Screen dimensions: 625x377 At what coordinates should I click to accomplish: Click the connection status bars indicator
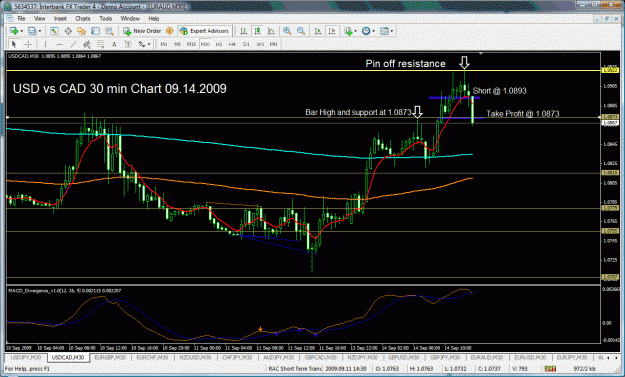[550, 369]
